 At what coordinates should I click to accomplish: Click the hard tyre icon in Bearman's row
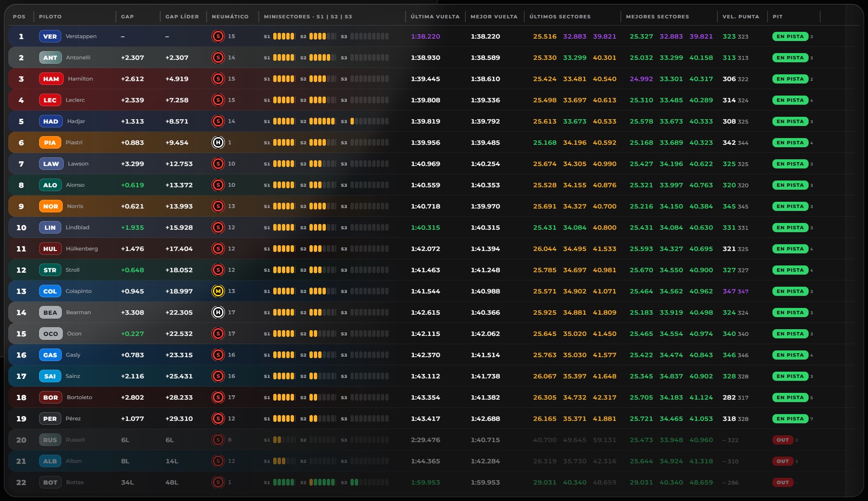pyautogui.click(x=218, y=312)
